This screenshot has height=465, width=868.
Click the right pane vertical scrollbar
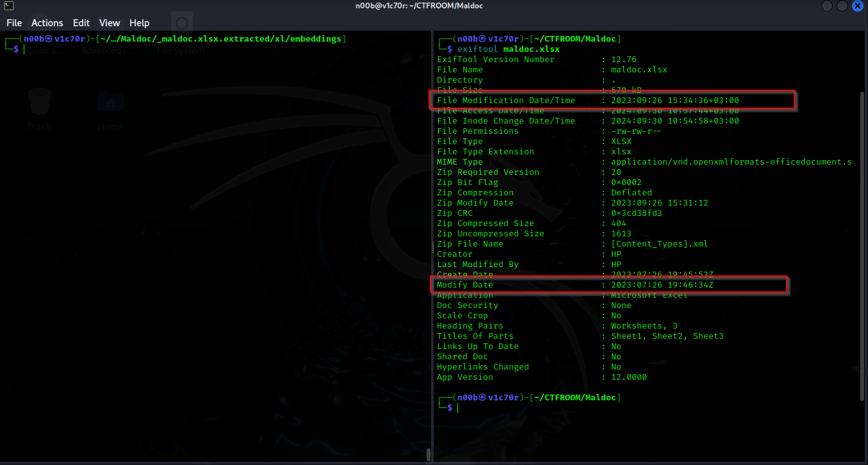coord(862,246)
